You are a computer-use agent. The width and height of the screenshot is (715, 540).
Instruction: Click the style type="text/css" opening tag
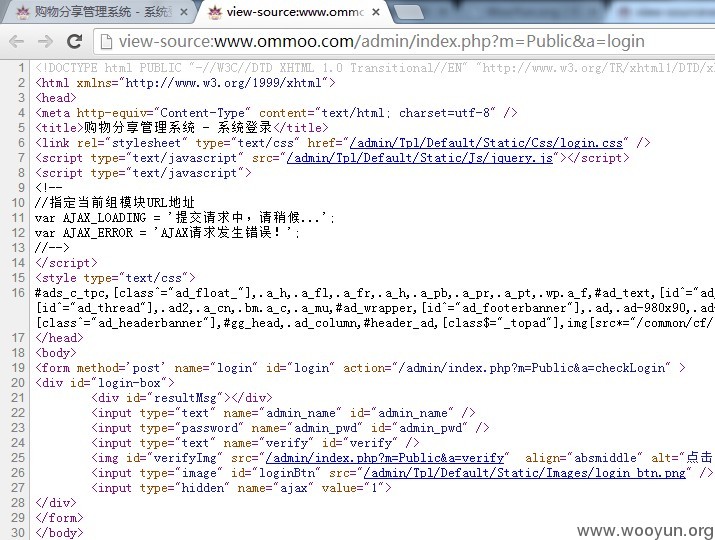click(115, 278)
